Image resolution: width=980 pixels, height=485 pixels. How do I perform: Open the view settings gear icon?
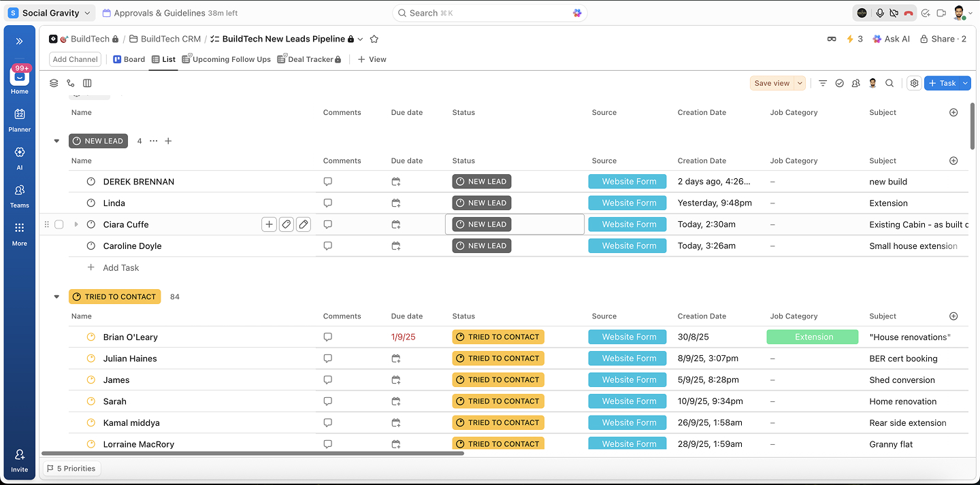(x=914, y=83)
